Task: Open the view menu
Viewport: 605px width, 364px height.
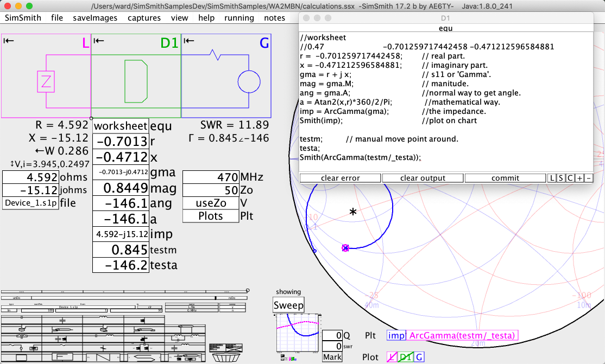Action: pyautogui.click(x=179, y=18)
